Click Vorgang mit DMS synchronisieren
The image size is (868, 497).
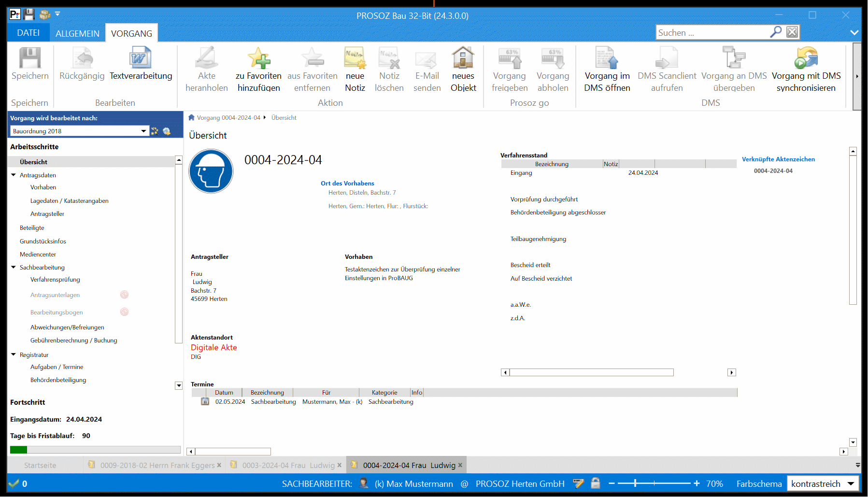coord(806,70)
